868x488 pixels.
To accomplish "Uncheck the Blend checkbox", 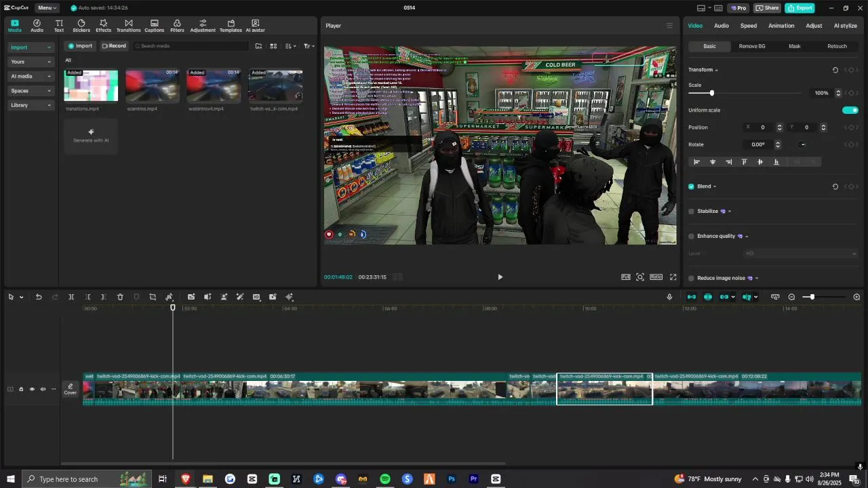I will [x=691, y=186].
